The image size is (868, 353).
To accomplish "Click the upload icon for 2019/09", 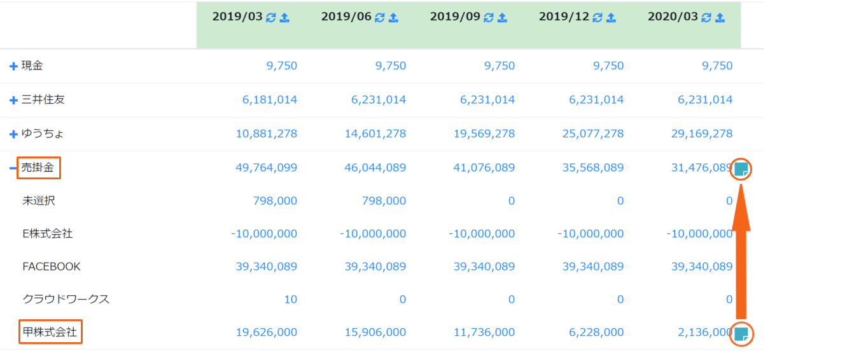I will point(502,18).
